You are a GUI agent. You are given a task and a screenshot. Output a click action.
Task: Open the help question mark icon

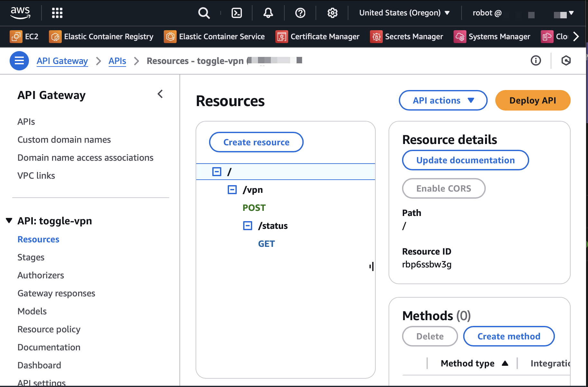[300, 13]
